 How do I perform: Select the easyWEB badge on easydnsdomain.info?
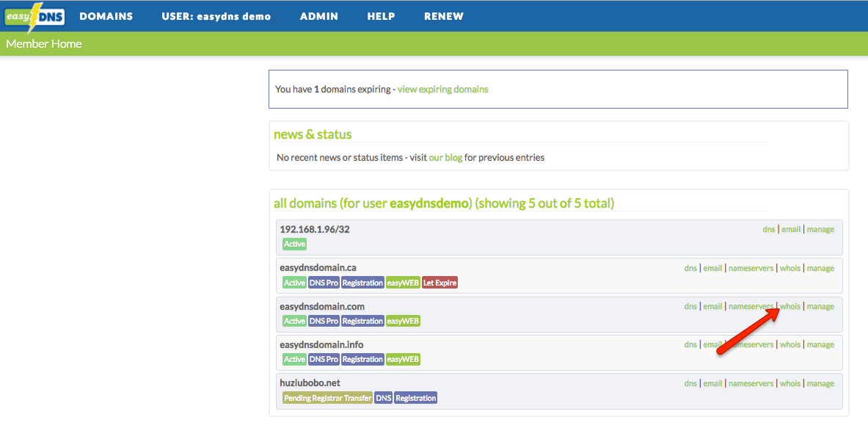coord(403,359)
